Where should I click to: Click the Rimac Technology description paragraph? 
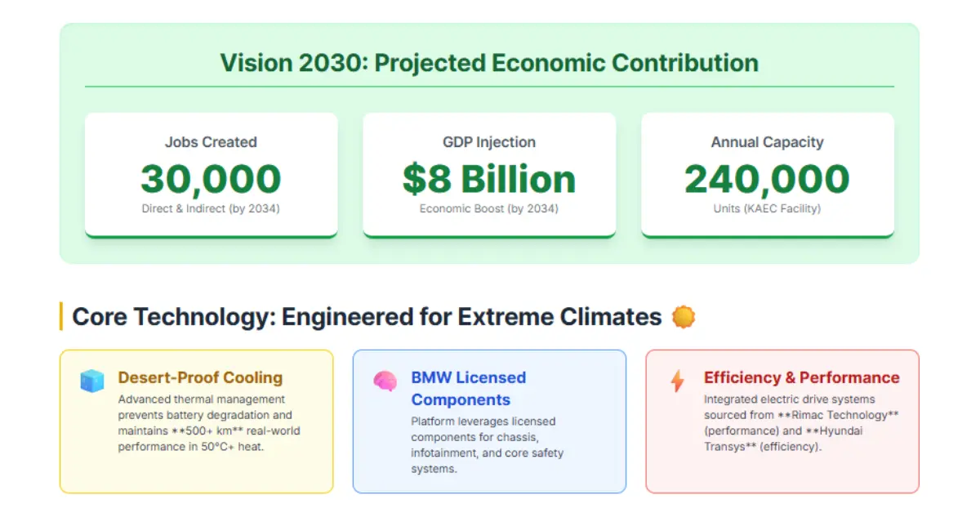(x=800, y=423)
